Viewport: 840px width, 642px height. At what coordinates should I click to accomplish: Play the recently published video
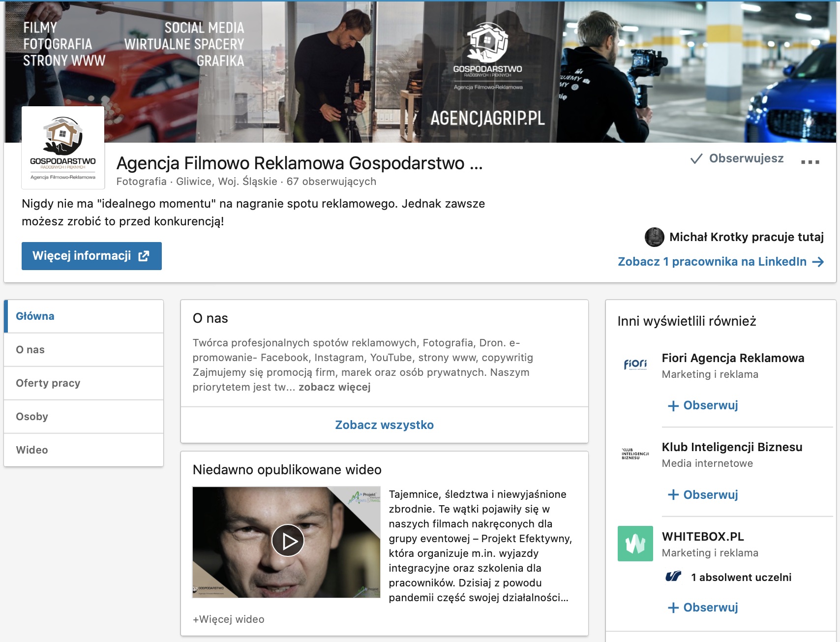pos(288,541)
